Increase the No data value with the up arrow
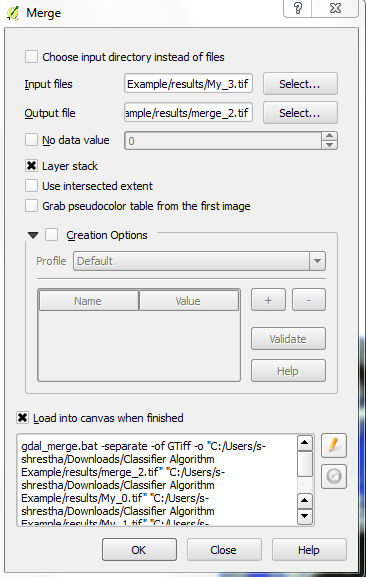Image resolution: width=366 pixels, height=577 pixels. pyautogui.click(x=329, y=136)
